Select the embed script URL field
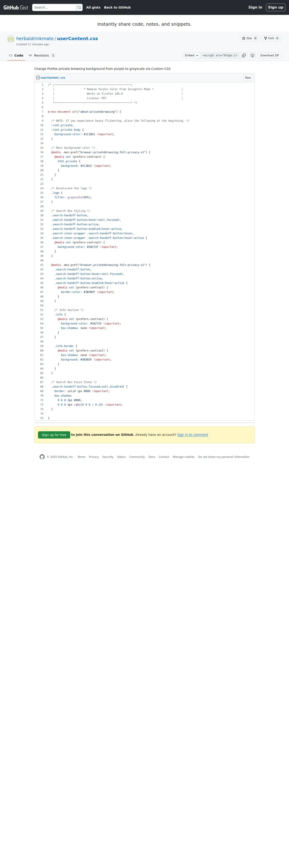289x868 pixels. tap(220, 56)
